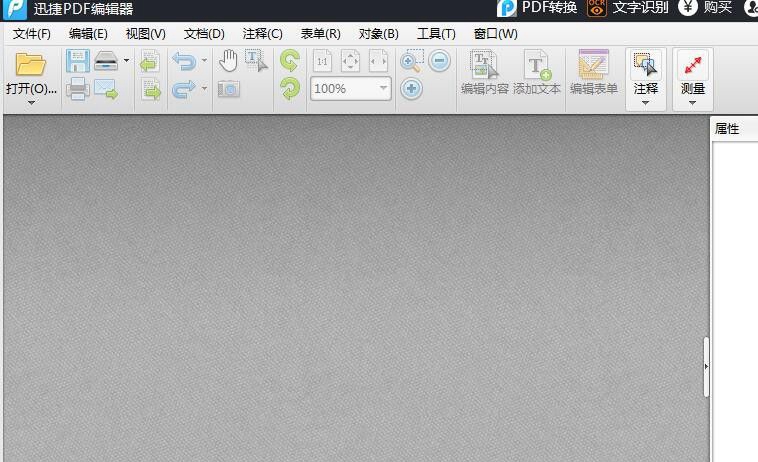Open the Document 文档(D) menu
This screenshot has height=462, width=758.
(x=204, y=34)
